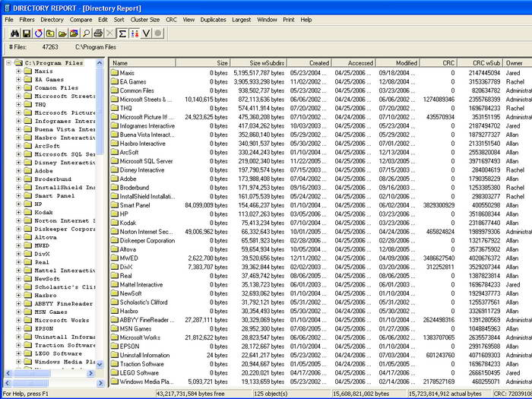Select Microsoft Works in the folder tree
Screen dimensions: 532x399
click(62, 320)
